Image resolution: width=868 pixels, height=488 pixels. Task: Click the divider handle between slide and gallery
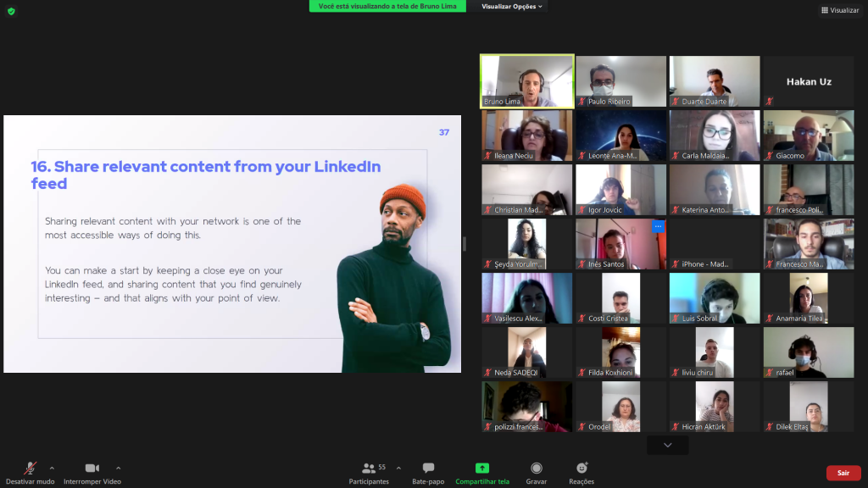coord(464,244)
